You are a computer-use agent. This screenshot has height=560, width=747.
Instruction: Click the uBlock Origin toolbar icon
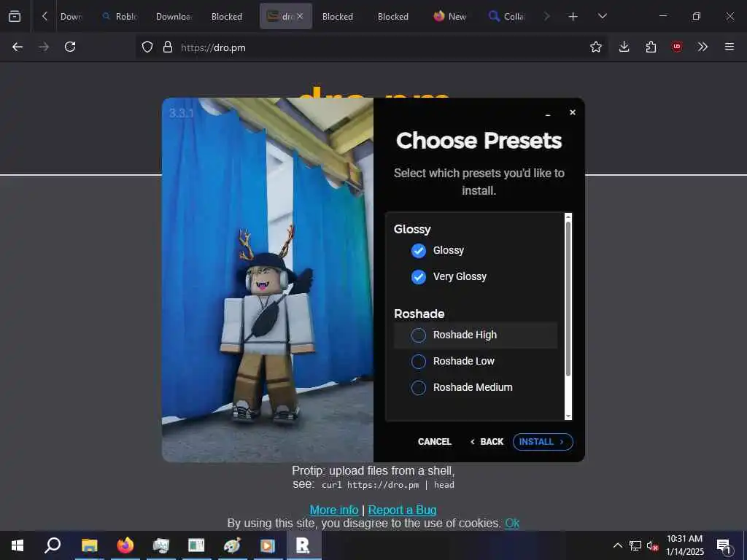coord(677,47)
